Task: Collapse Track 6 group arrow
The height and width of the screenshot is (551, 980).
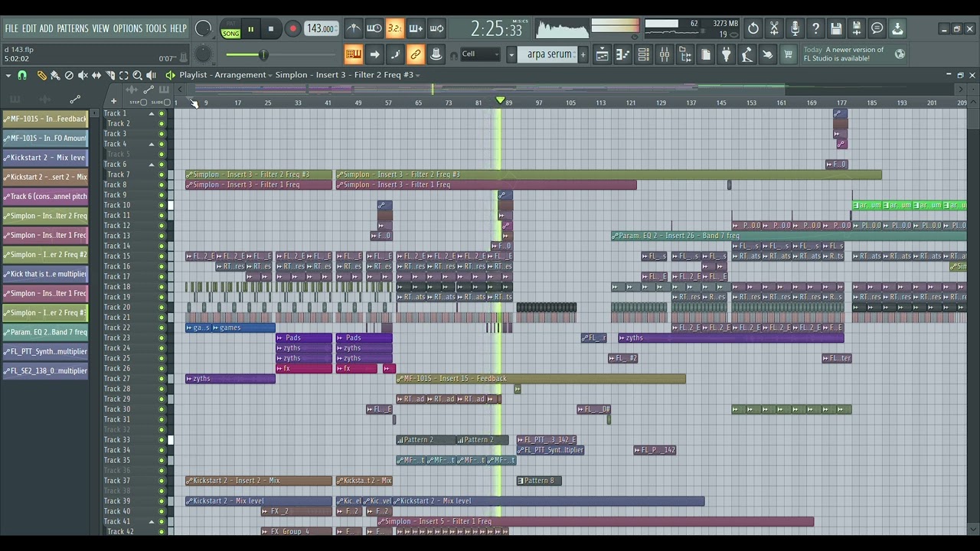Action: click(x=152, y=165)
